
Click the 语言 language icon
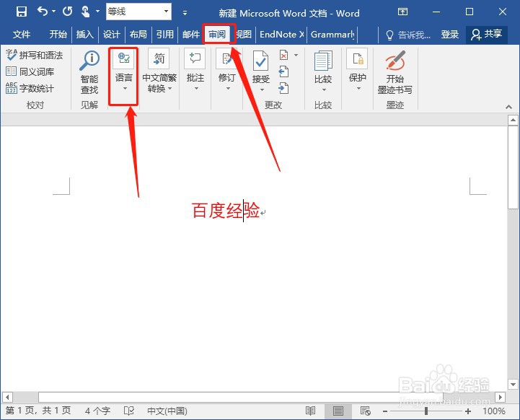point(124,58)
